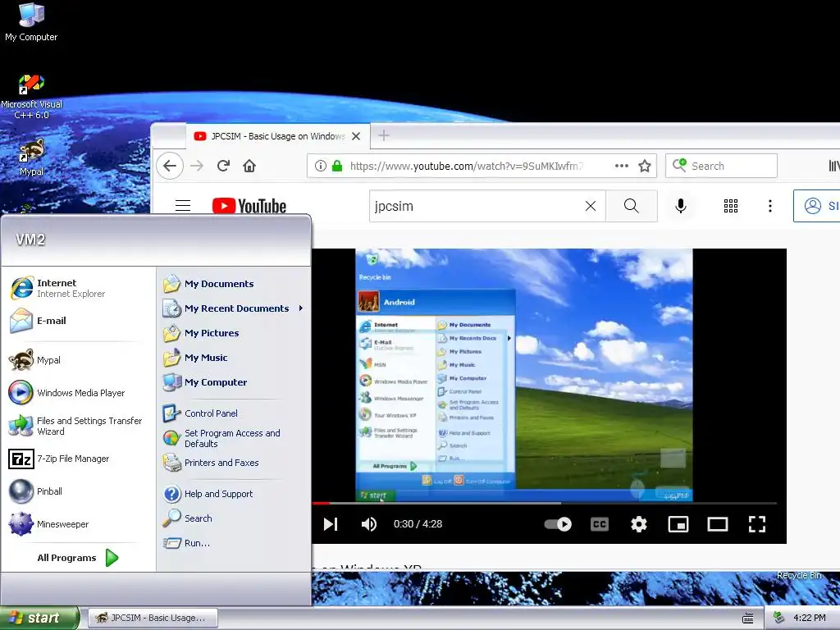Screen dimensions: 840x630
Task: Open Microsoft Visual C++ 6.0 desktop shortcut
Action: click(31, 97)
